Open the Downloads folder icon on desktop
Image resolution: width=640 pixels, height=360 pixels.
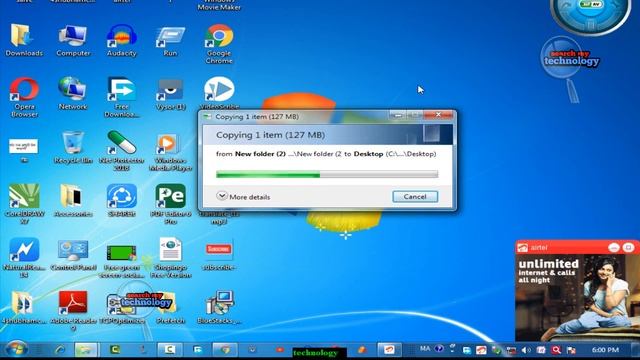coord(24,40)
